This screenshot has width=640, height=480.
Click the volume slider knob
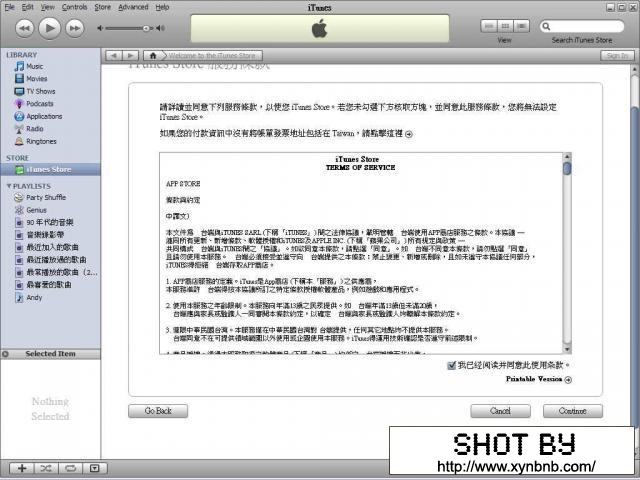pyautogui.click(x=146, y=28)
